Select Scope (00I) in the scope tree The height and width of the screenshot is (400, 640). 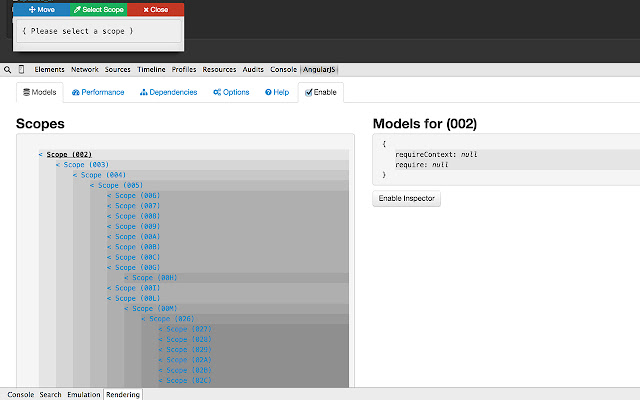(138, 288)
